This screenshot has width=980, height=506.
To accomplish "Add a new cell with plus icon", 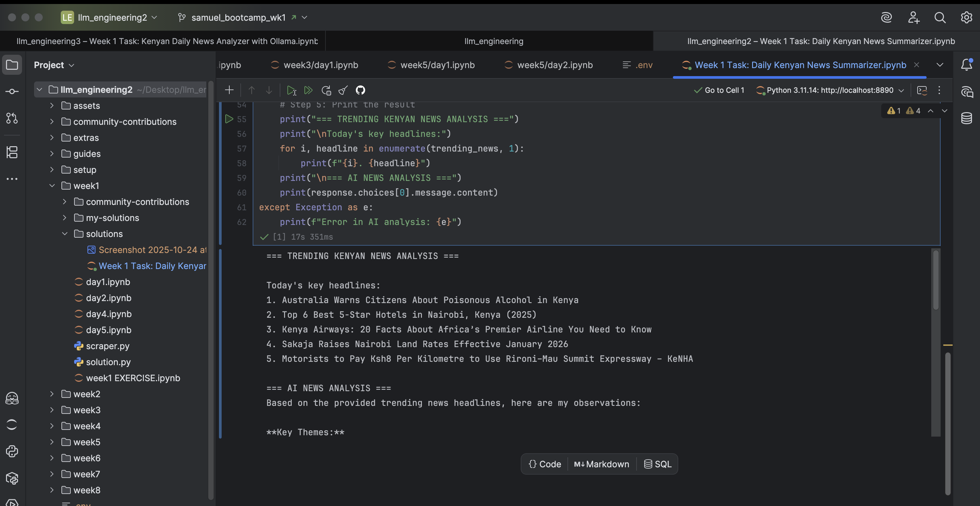I will coord(229,90).
